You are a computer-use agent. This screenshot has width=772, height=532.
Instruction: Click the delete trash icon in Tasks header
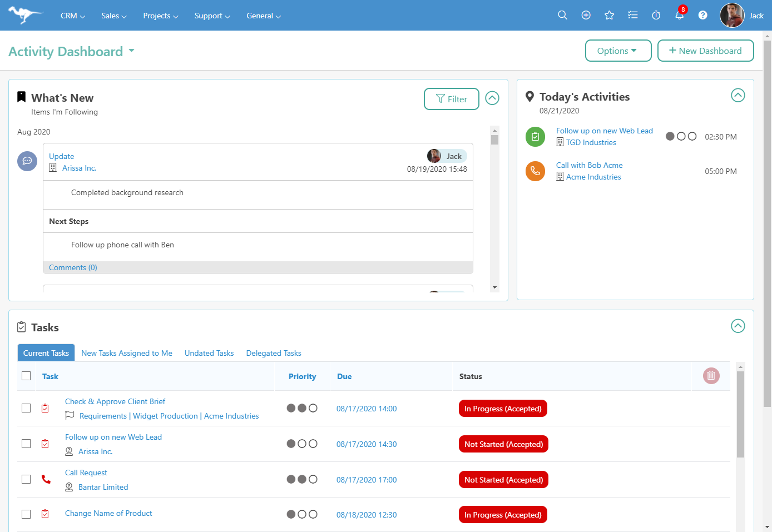tap(711, 376)
